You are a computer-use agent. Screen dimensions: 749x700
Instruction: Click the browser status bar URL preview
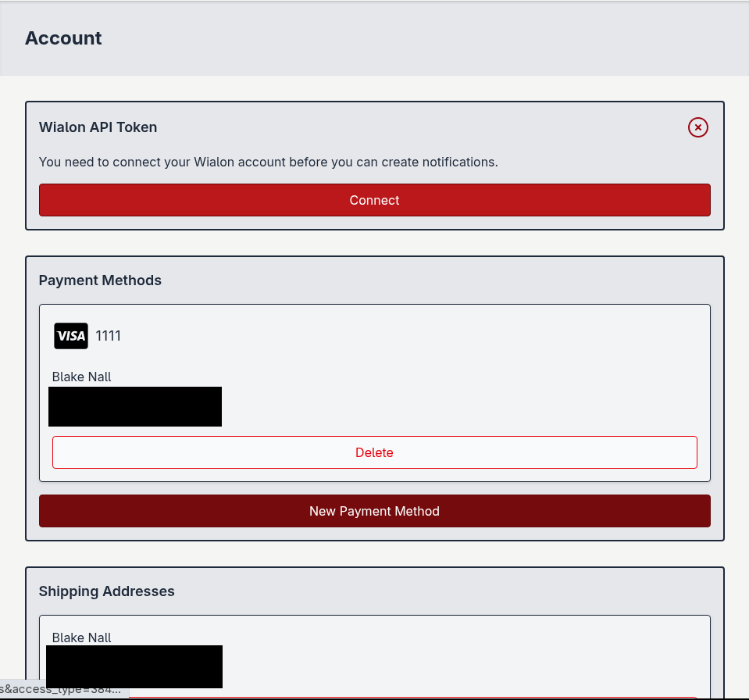[62, 690]
